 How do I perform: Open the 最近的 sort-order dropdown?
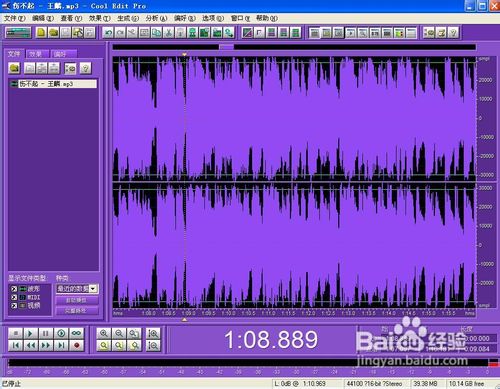(77, 289)
